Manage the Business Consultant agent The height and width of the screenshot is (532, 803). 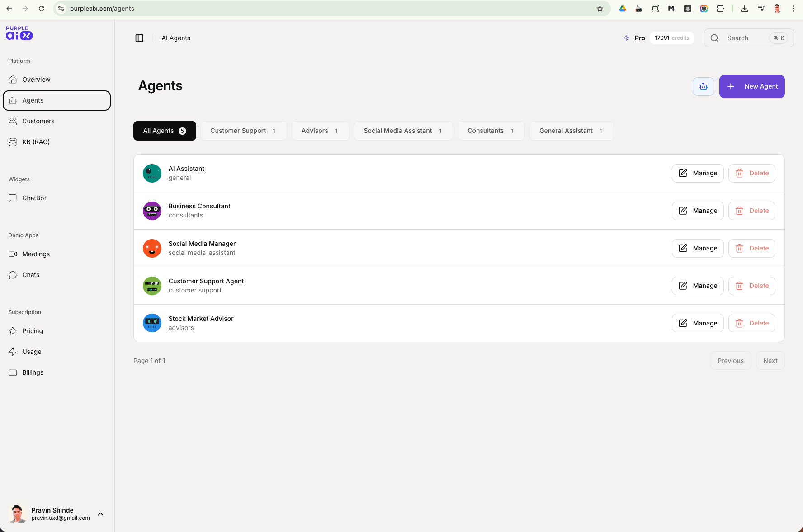click(698, 211)
